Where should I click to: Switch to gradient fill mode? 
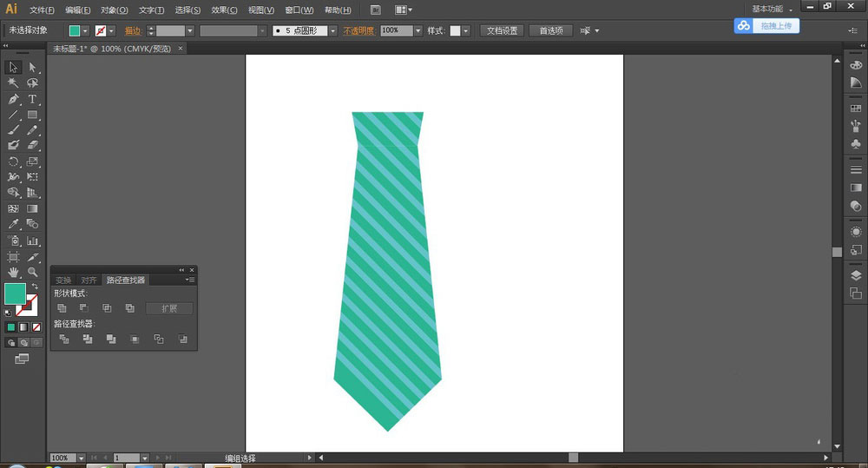(x=23, y=327)
